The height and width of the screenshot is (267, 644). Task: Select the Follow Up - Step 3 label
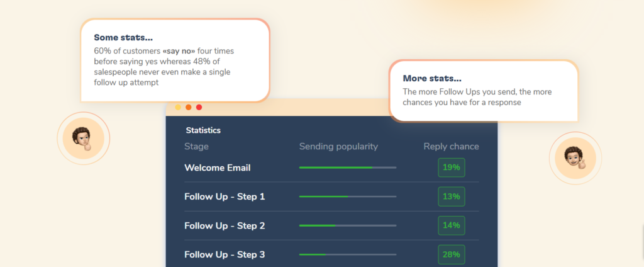[x=225, y=254]
